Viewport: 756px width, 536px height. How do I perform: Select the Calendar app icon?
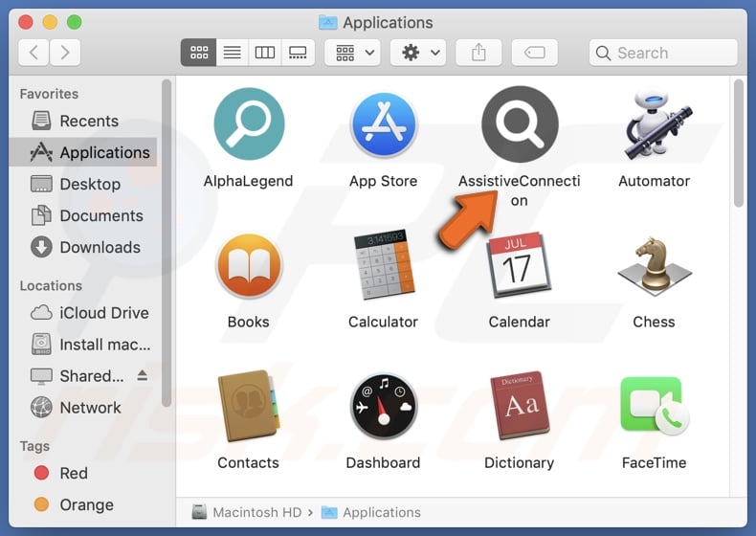click(x=519, y=265)
